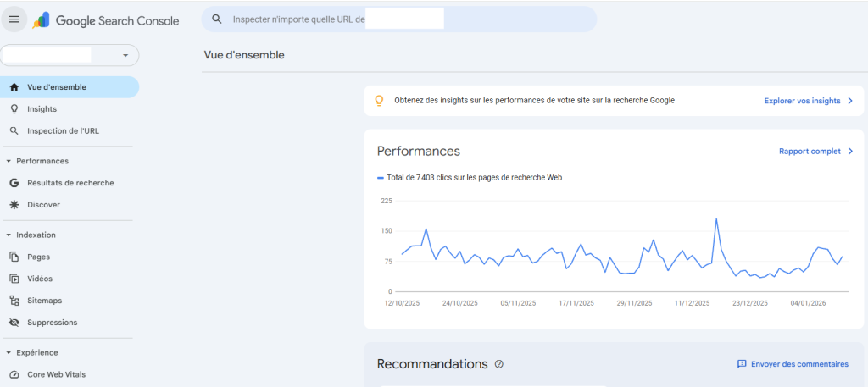Click Envoyer des commentaires button
868x387 pixels.
(x=793, y=364)
